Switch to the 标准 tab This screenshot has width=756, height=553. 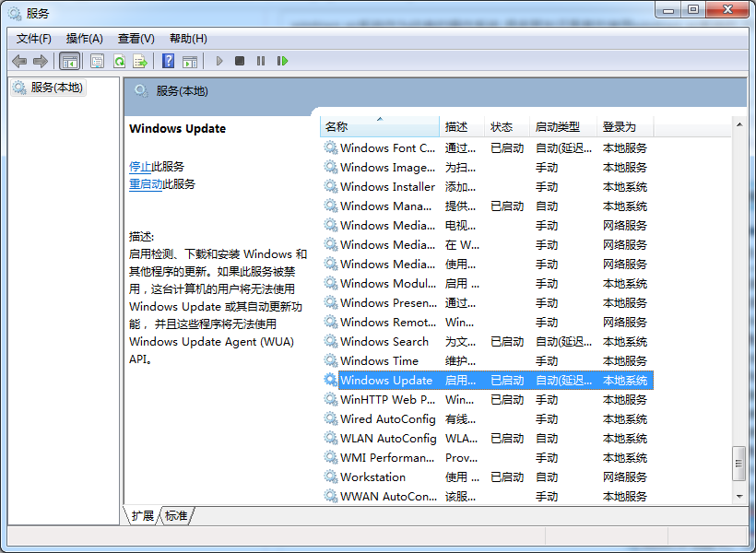click(x=176, y=515)
